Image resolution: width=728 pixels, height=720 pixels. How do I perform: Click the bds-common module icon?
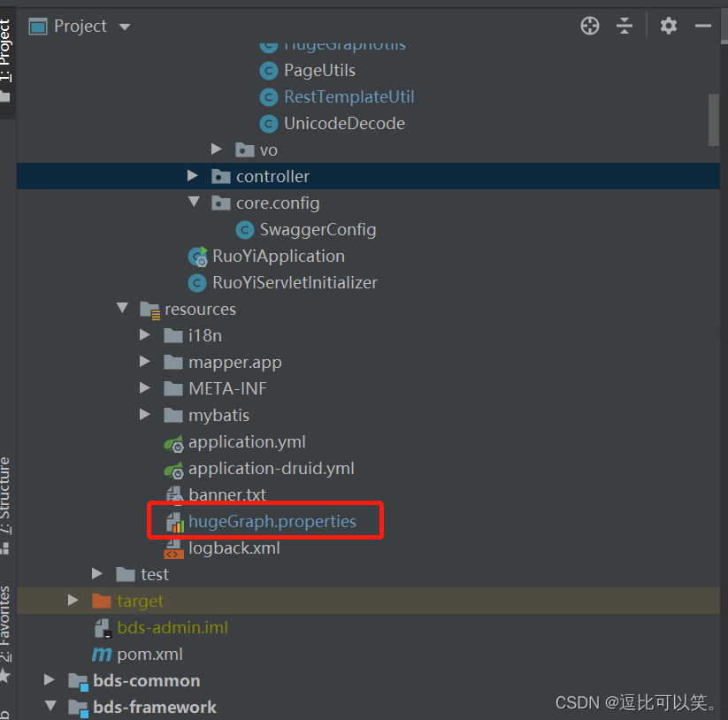pos(78,681)
